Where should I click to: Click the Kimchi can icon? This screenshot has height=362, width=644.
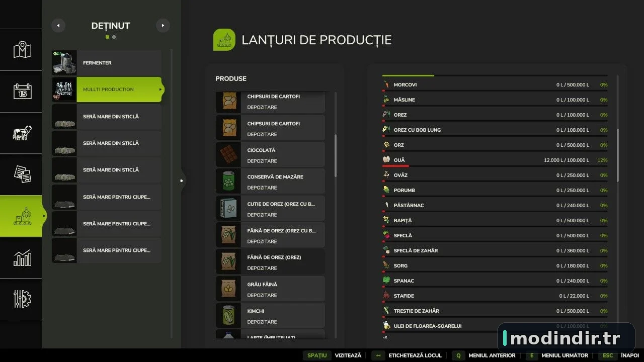click(x=228, y=316)
